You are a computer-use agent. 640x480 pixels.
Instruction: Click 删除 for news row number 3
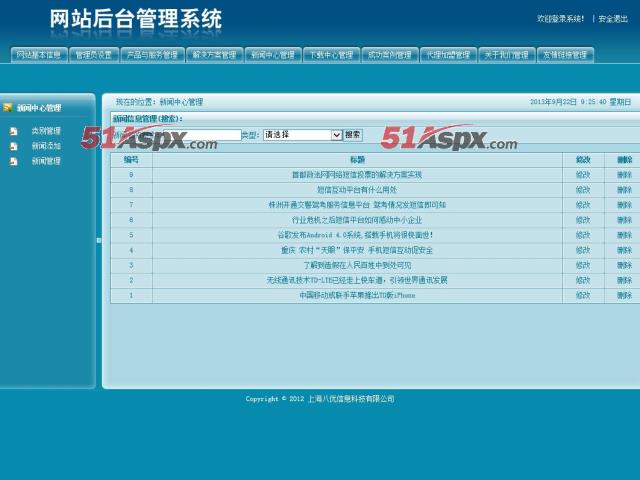[624, 265]
